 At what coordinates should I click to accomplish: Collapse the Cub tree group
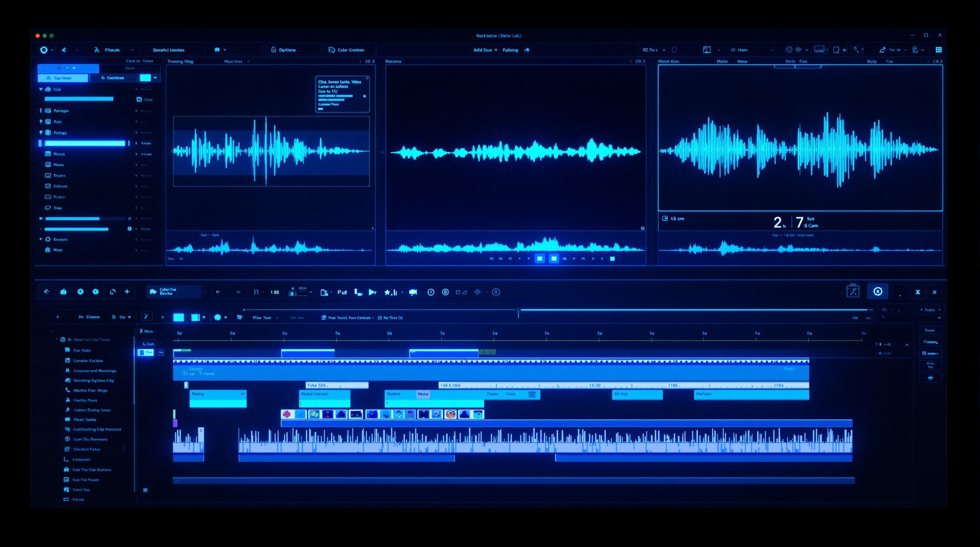click(x=41, y=89)
